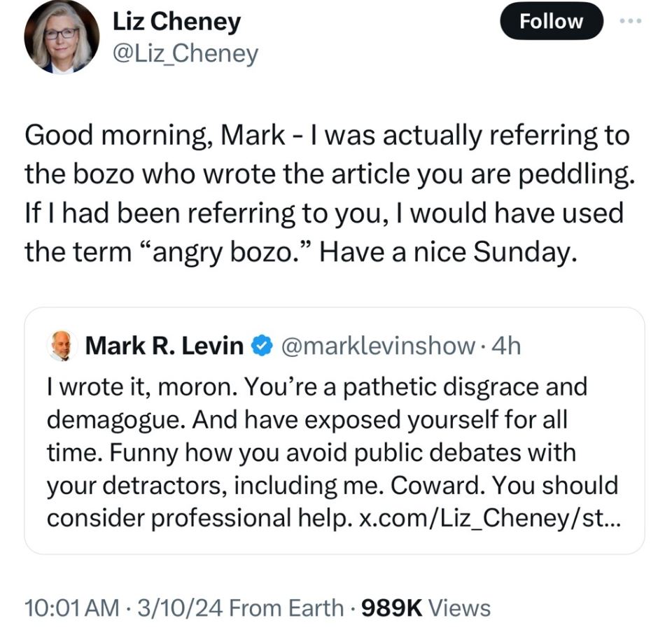Click the 10:01 AM timestamp
This screenshot has width=672, height=637.
(x=71, y=608)
